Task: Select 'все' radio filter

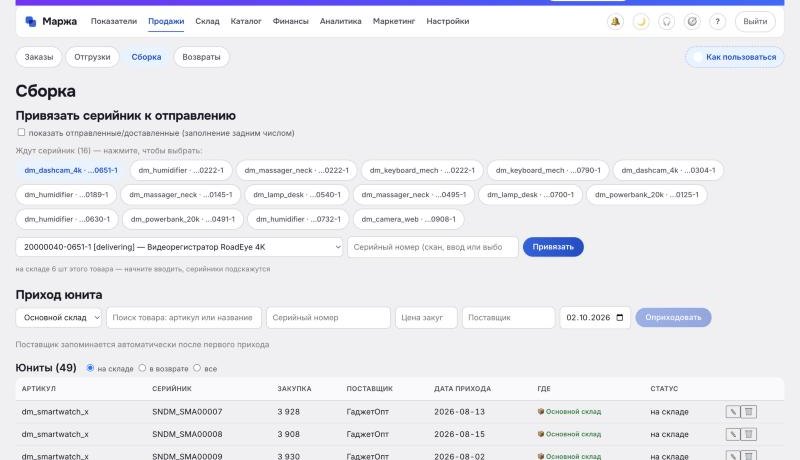Action: 197,368
